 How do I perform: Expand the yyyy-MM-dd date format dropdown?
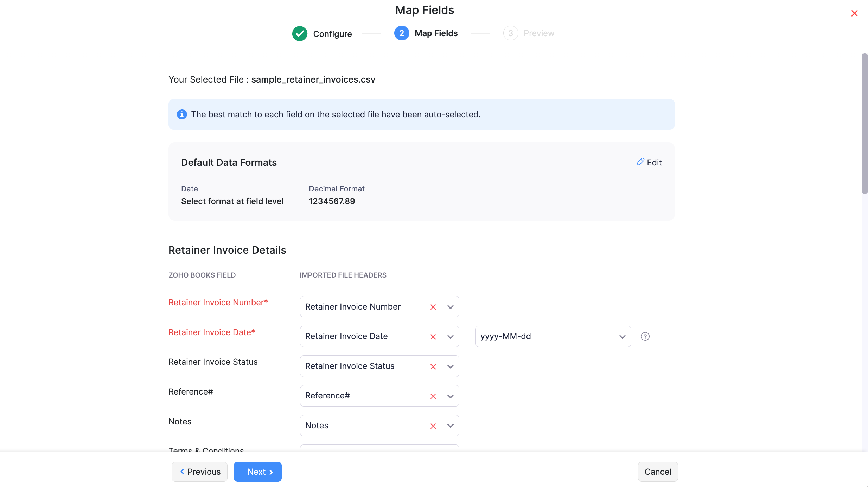point(622,336)
